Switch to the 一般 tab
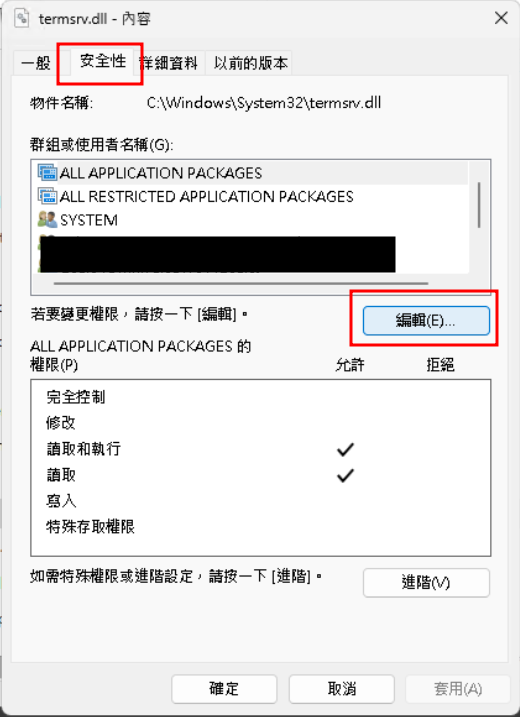 [x=37, y=63]
